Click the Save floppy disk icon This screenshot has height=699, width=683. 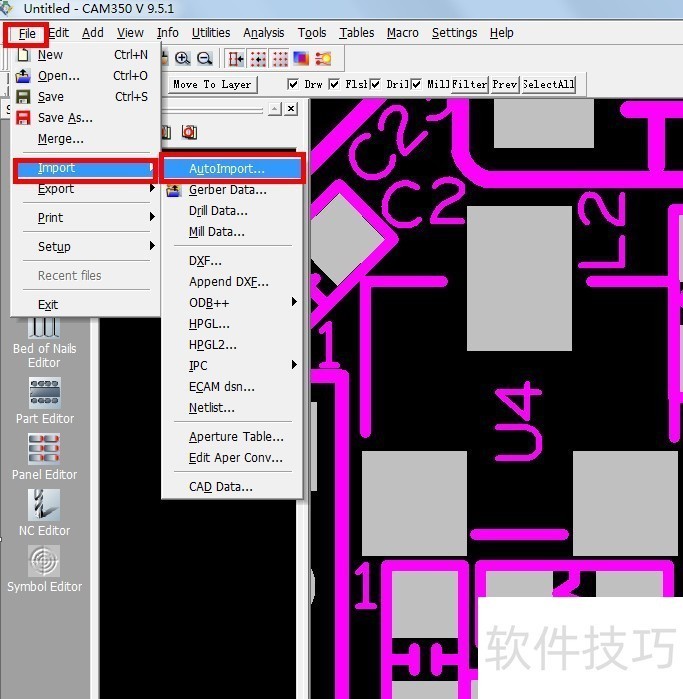click(24, 97)
